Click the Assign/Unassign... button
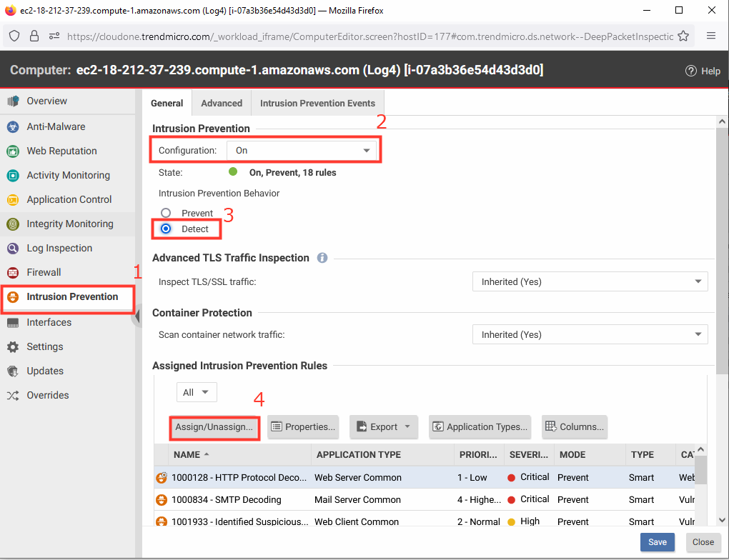This screenshot has height=560, width=729. pos(214,426)
